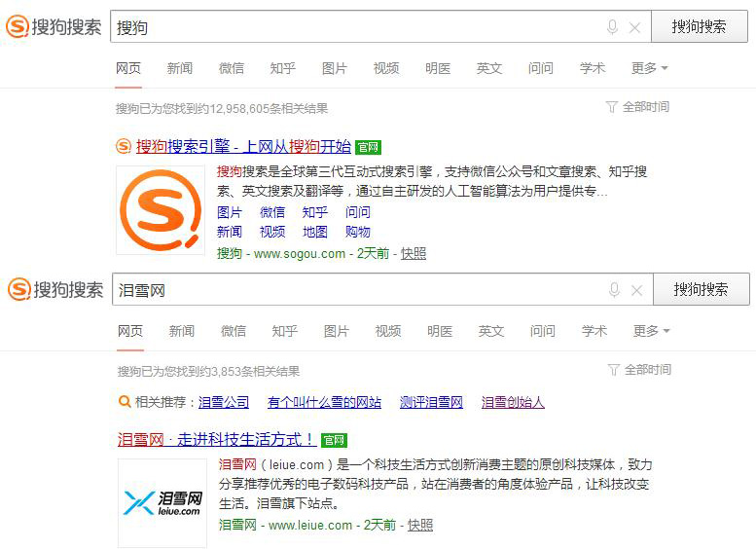Image resolution: width=756 pixels, height=549 pixels.
Task: Select the 网页 tab in the 泪雪网 search tabs
Action: [130, 331]
